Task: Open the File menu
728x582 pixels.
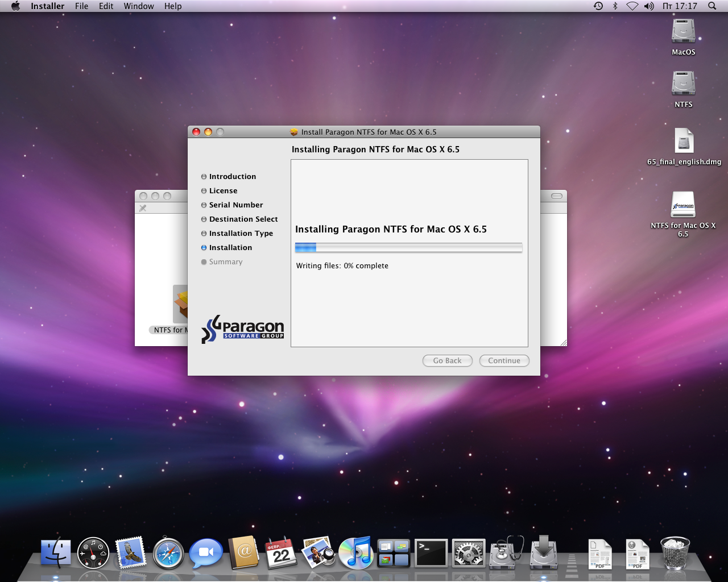Action: [x=81, y=6]
